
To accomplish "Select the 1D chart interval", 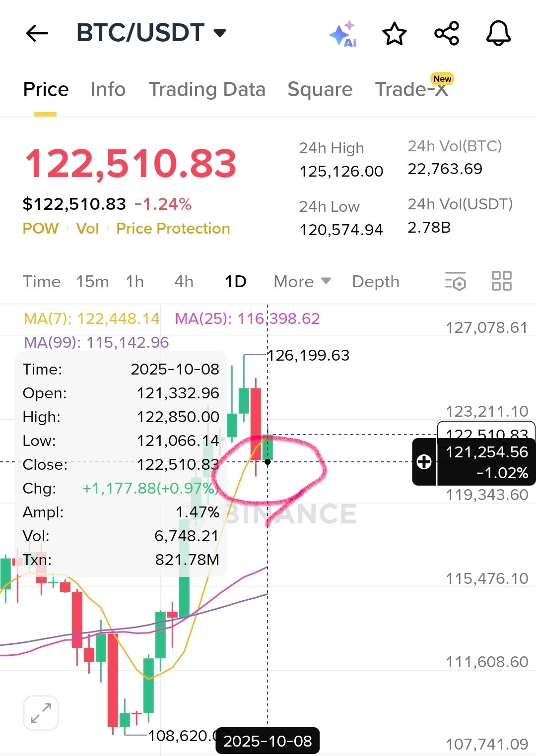I will tap(236, 282).
